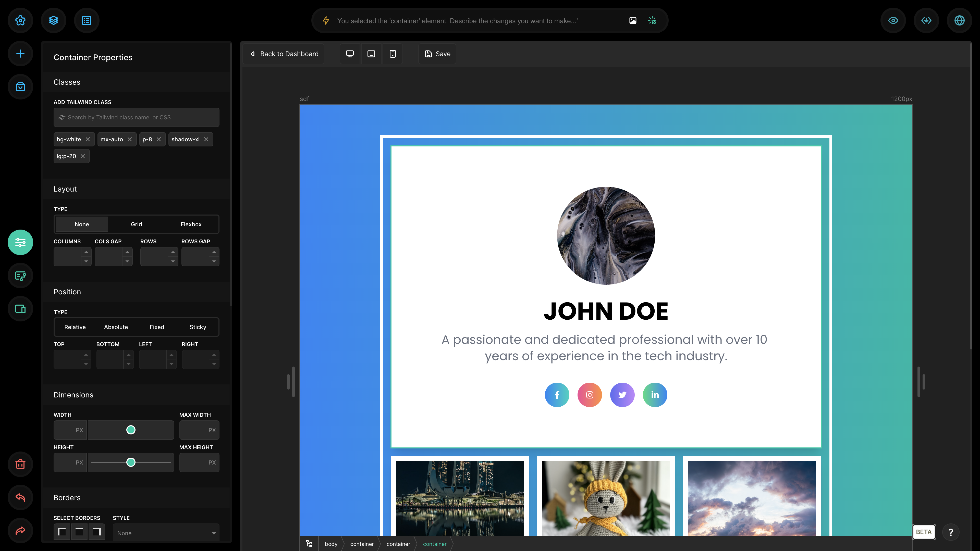Click the undo arrow icon
Viewport: 980px width, 551px height.
click(20, 497)
